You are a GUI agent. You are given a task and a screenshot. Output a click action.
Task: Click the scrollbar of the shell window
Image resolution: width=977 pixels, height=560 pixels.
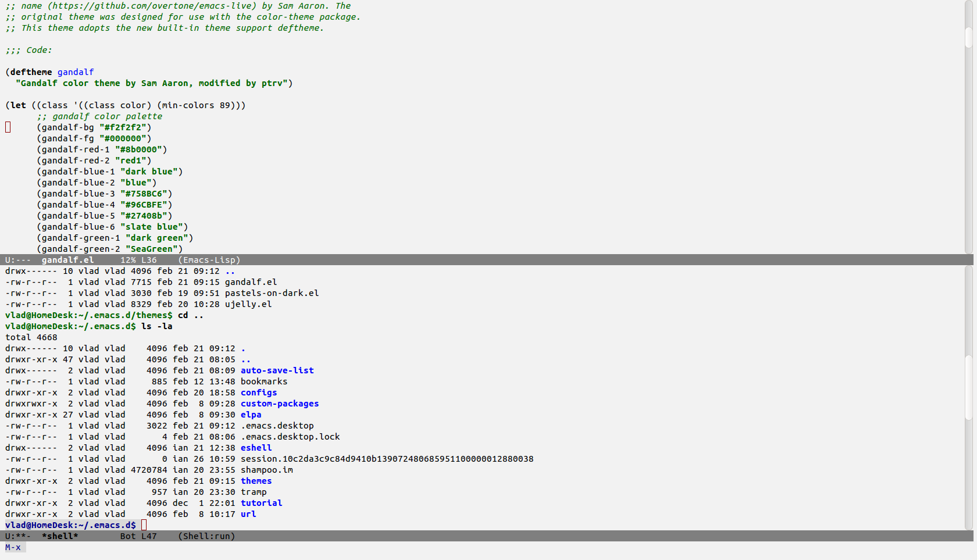(969, 398)
